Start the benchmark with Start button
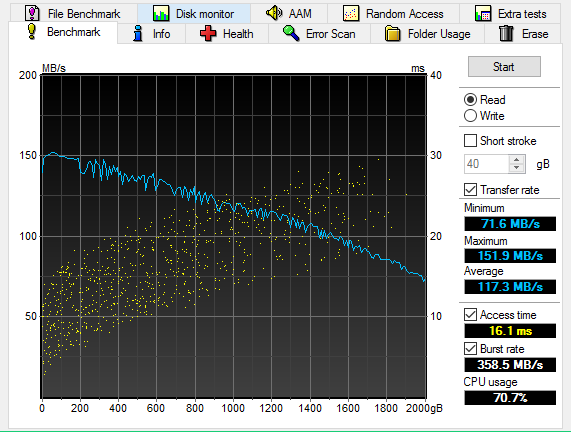The height and width of the screenshot is (432, 571). point(504,67)
